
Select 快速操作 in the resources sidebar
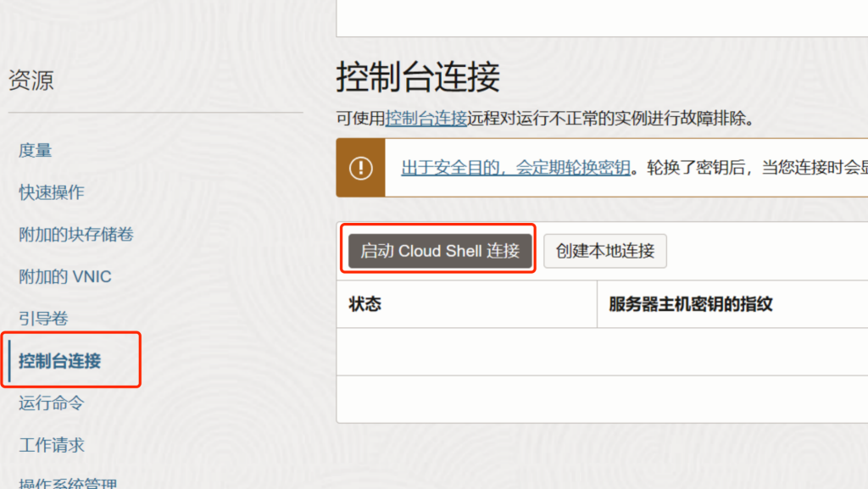coord(52,192)
